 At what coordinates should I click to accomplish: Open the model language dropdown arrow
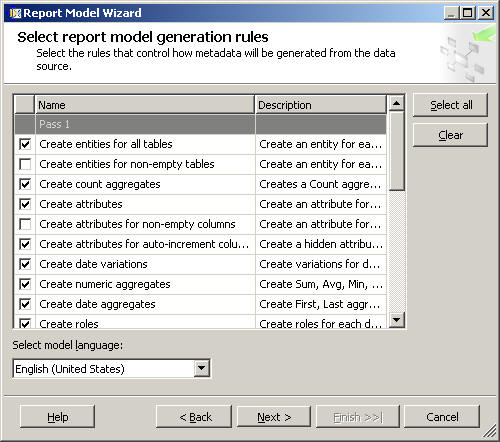[201, 368]
